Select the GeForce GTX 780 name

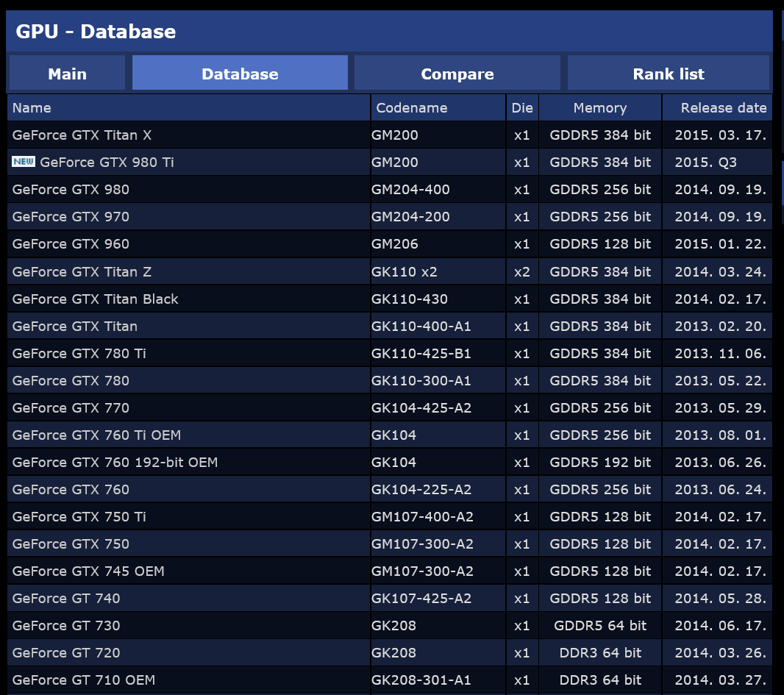click(x=71, y=381)
